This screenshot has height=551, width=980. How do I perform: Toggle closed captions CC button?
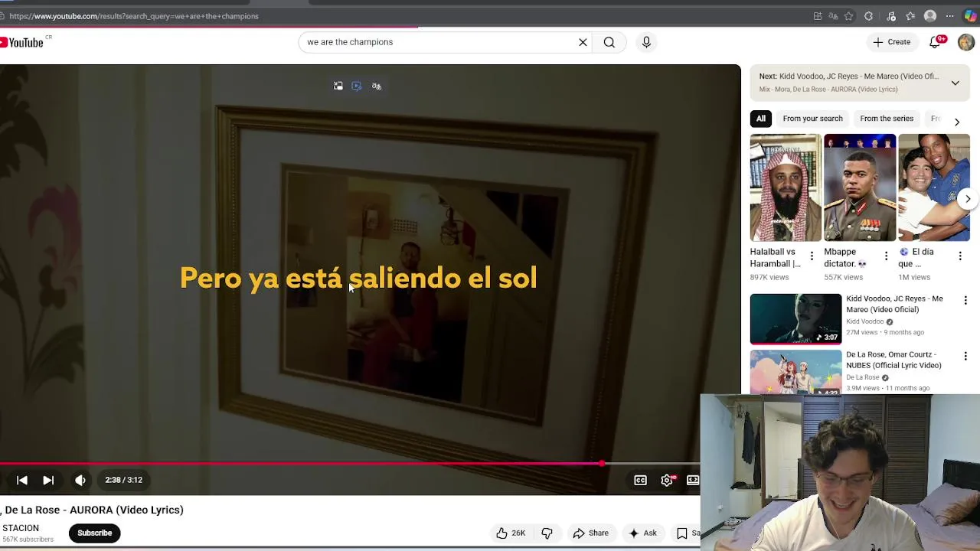click(640, 480)
